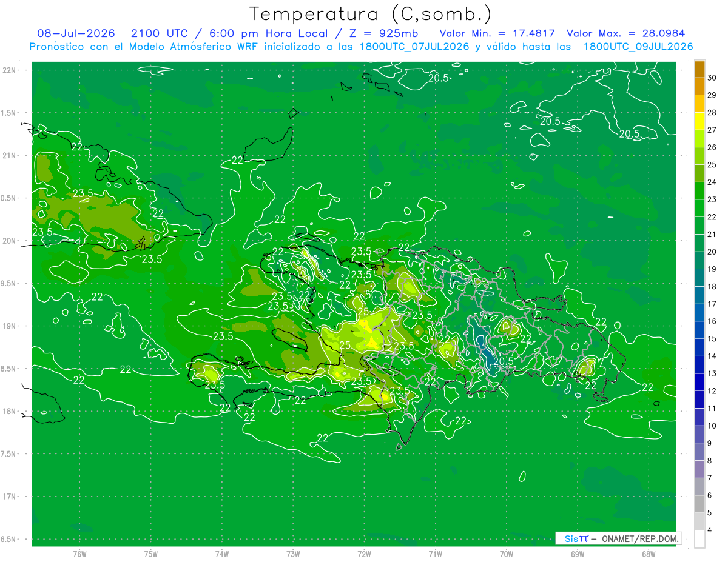728x562 pixels.
Task: Select "6:00 pm Hora Local" text
Action: 269,33
